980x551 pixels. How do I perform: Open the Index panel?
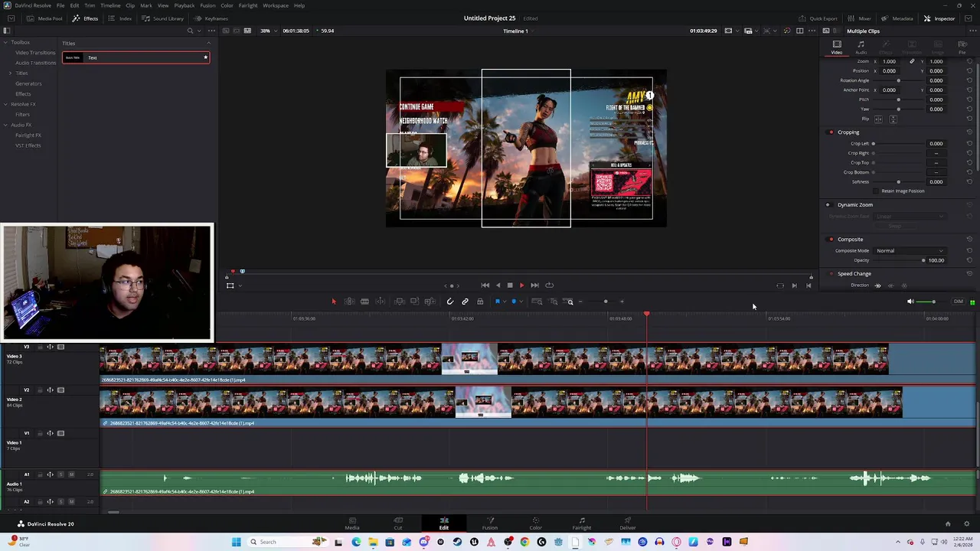[121, 18]
